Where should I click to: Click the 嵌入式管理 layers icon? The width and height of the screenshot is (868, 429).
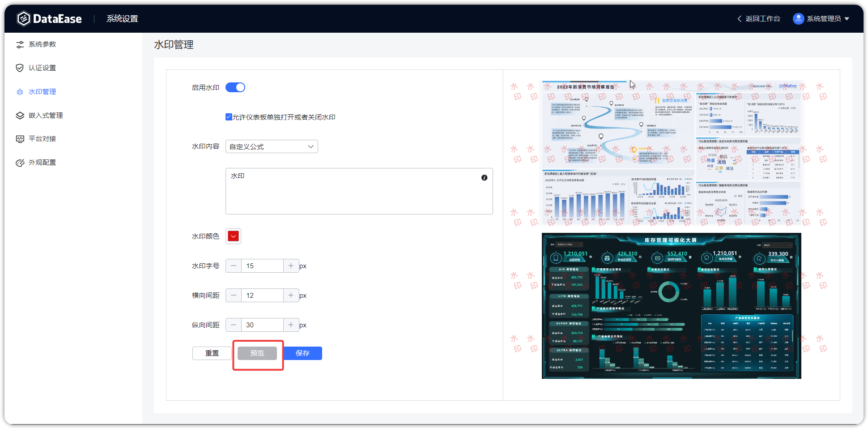(x=20, y=116)
